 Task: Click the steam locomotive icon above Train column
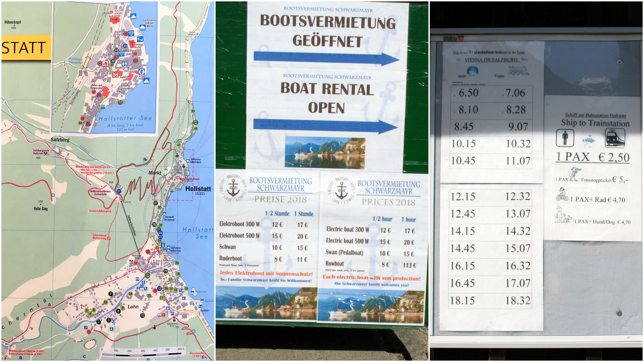click(x=518, y=70)
